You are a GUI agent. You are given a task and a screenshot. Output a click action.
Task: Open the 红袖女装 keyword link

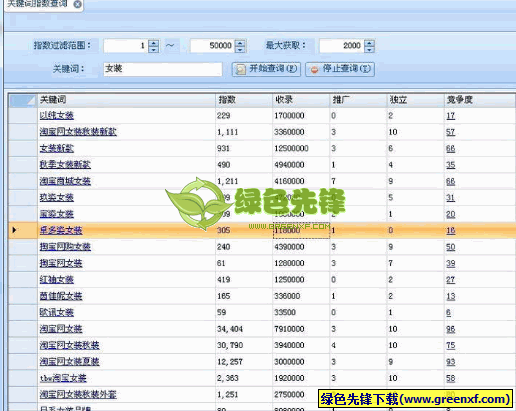(x=57, y=279)
